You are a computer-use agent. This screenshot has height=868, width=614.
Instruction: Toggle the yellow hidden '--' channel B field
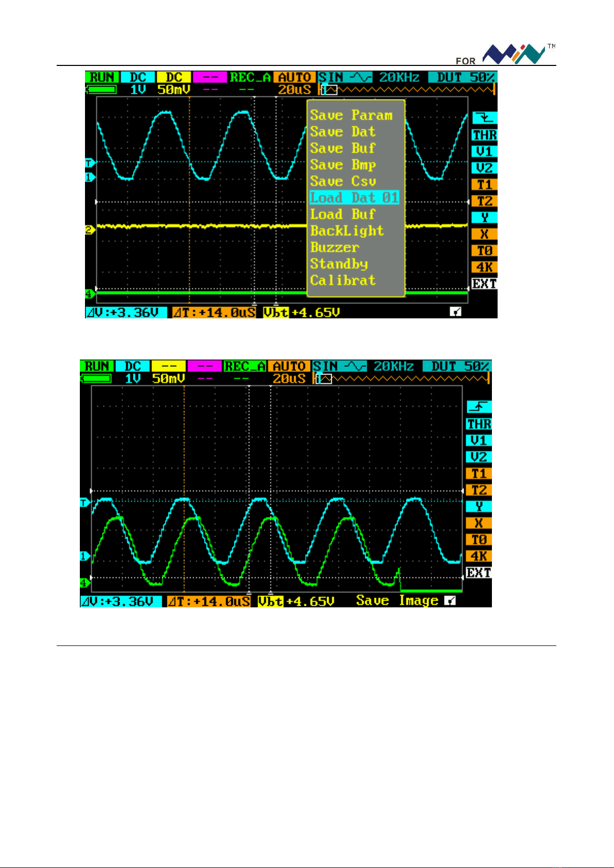coord(168,366)
